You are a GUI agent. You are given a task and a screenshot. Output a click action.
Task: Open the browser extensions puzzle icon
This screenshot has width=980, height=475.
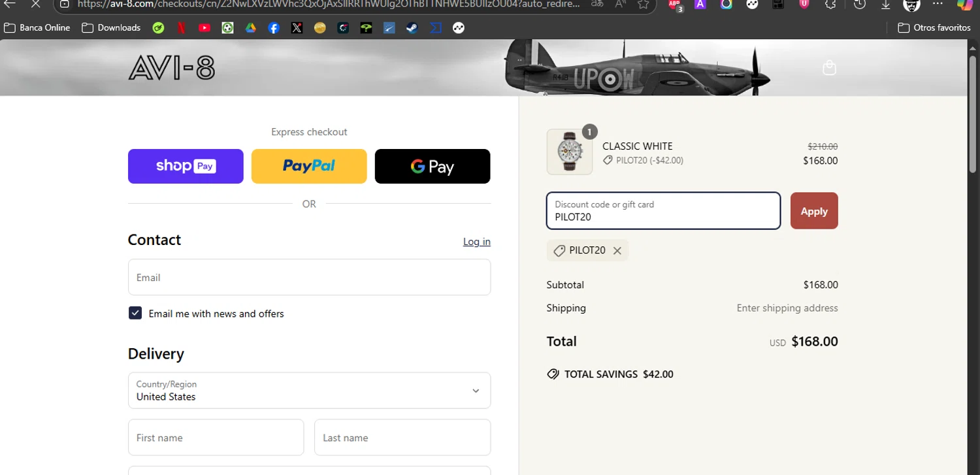click(x=830, y=4)
